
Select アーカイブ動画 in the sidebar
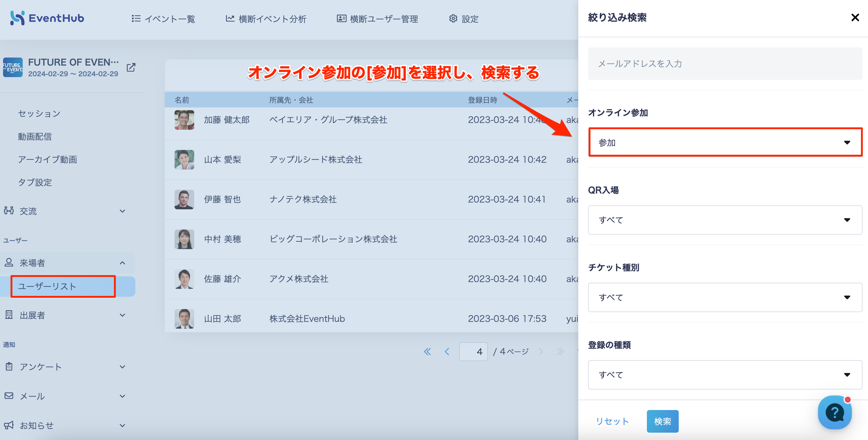pos(47,159)
